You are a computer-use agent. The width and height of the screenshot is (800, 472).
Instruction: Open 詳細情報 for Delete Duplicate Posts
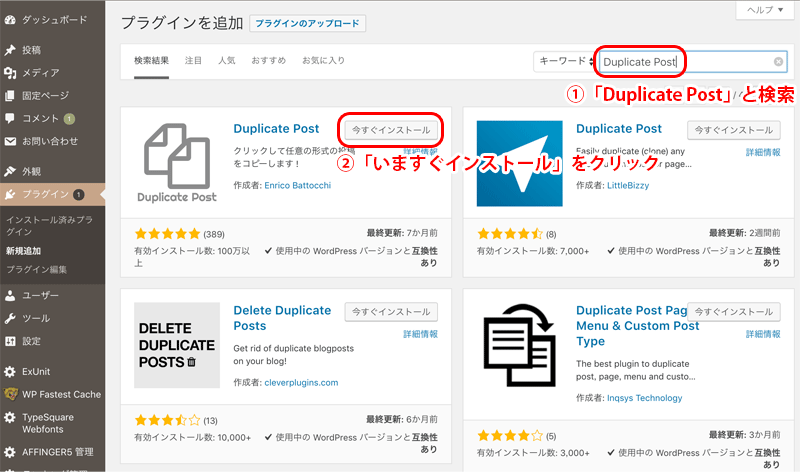click(420, 334)
